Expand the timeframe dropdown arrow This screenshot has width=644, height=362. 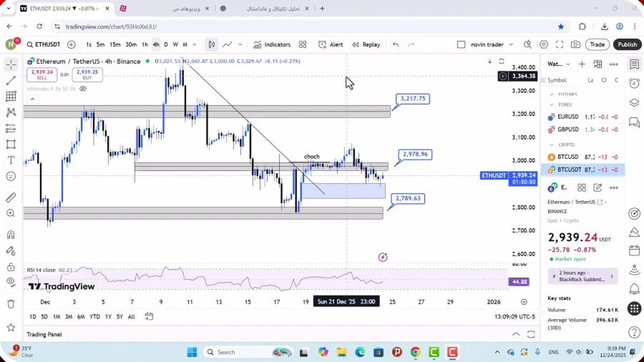click(194, 45)
